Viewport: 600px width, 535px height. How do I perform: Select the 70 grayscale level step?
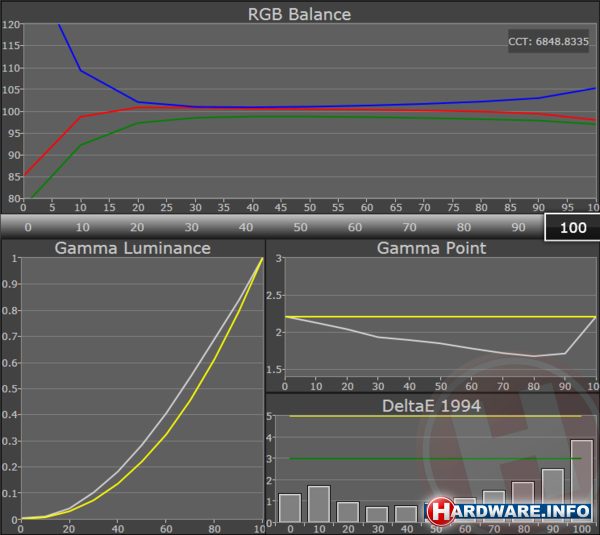(x=409, y=227)
